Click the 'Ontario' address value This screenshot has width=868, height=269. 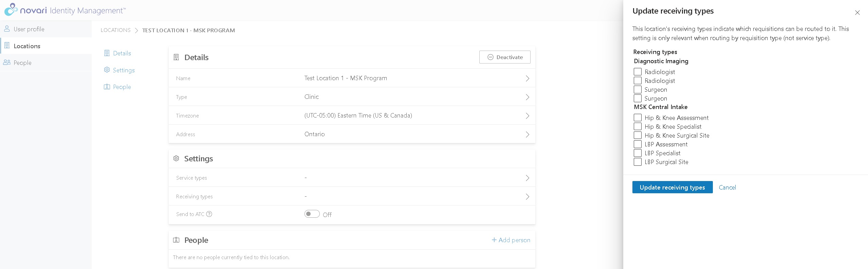(x=314, y=134)
